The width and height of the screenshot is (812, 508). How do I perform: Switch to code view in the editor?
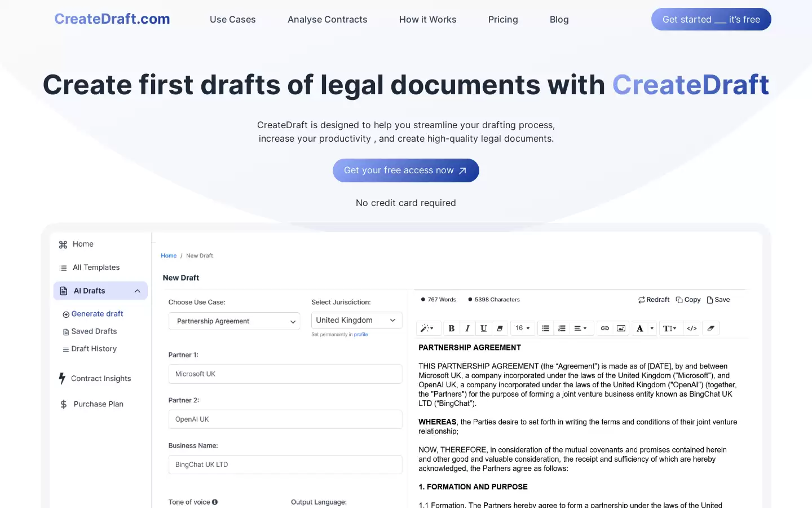pyautogui.click(x=692, y=328)
